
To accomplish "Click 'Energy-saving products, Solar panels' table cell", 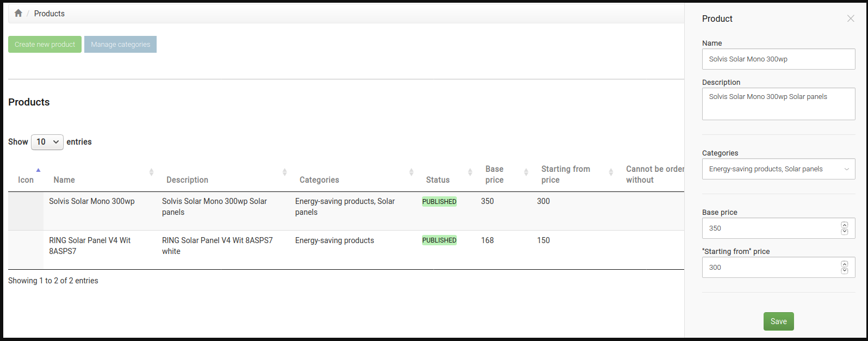I will [345, 207].
